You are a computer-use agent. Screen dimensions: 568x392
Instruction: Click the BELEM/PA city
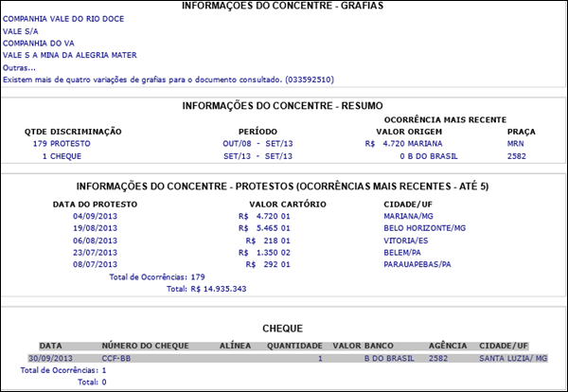click(x=402, y=253)
